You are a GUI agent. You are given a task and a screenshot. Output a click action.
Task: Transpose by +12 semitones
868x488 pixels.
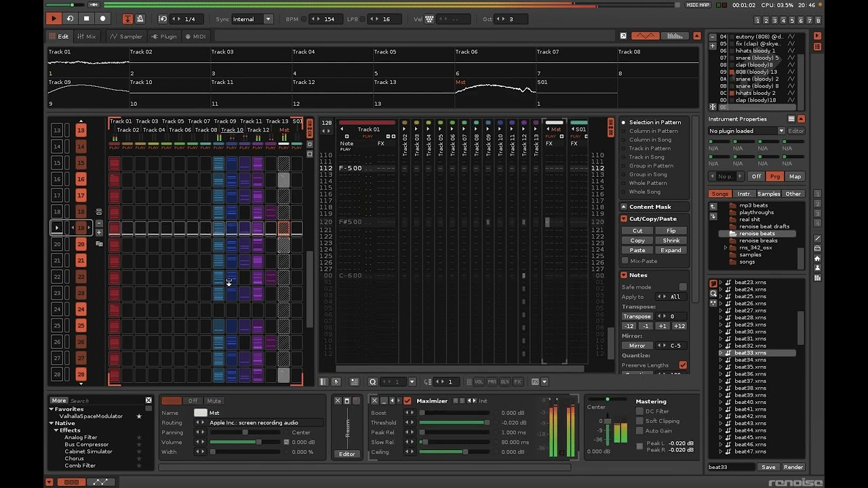pos(679,326)
